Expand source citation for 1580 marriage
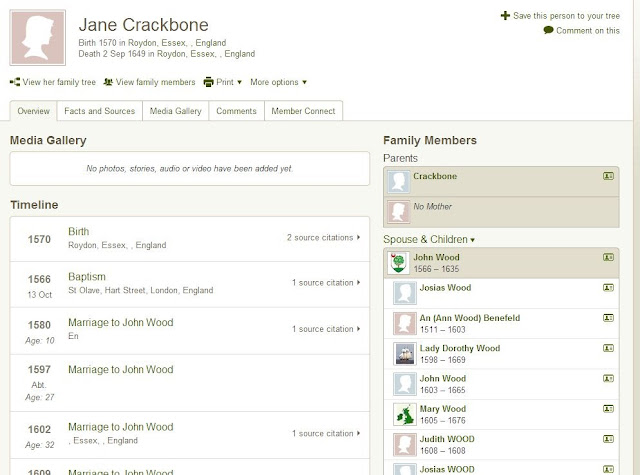The width and height of the screenshot is (640, 475). tap(326, 329)
